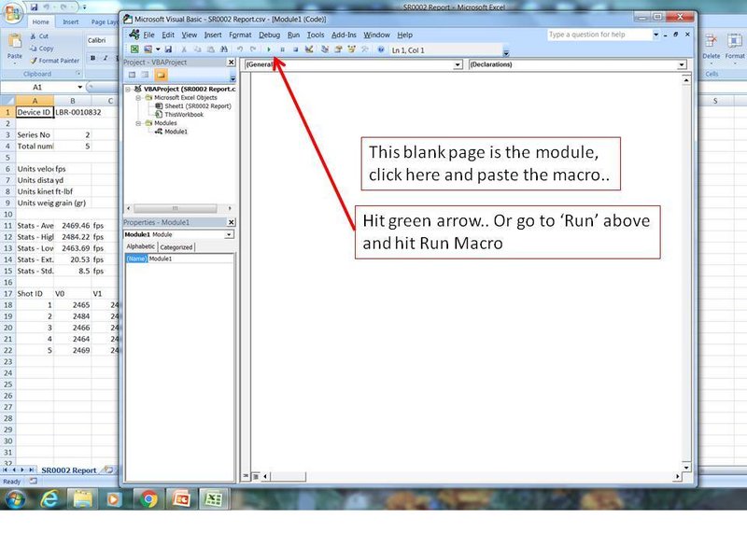Open the Add-Ins menu
Image resolution: width=747 pixels, height=560 pixels.
coord(344,35)
